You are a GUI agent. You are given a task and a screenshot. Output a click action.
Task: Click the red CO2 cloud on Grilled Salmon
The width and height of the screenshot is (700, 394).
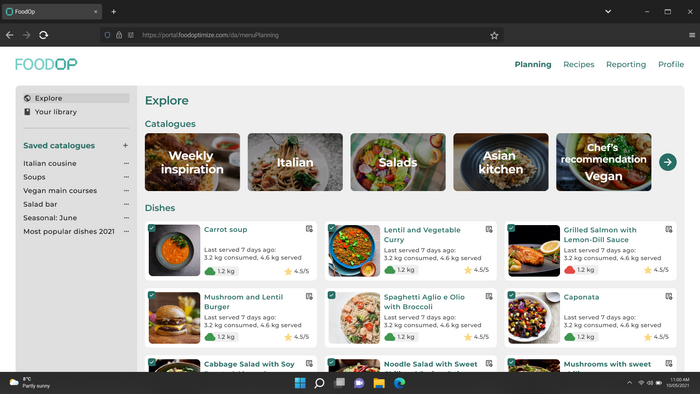(x=569, y=270)
